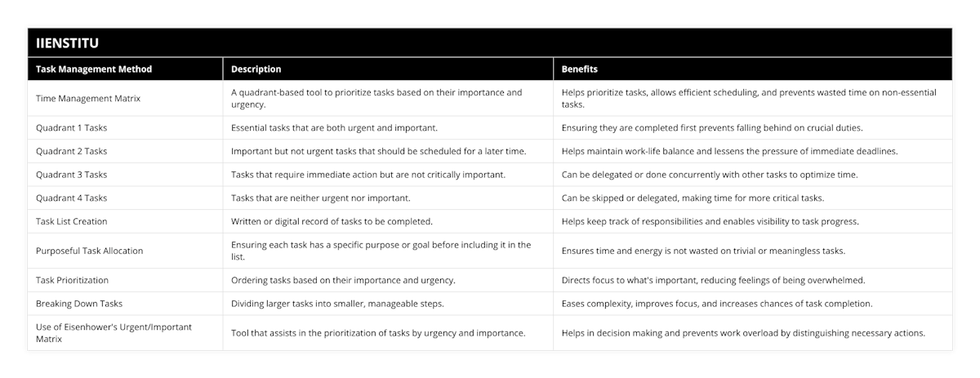
Task: Select the Task List Creation cell
Action: point(72,221)
